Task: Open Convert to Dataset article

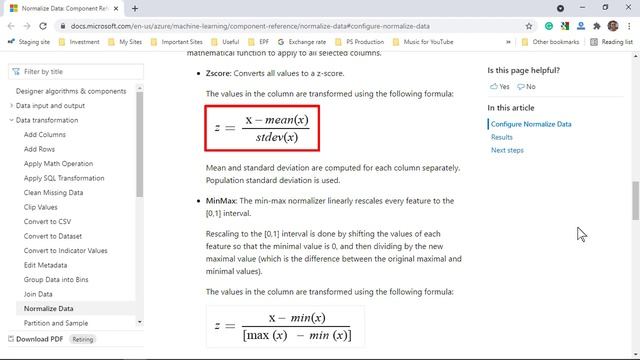Action: 53,236
